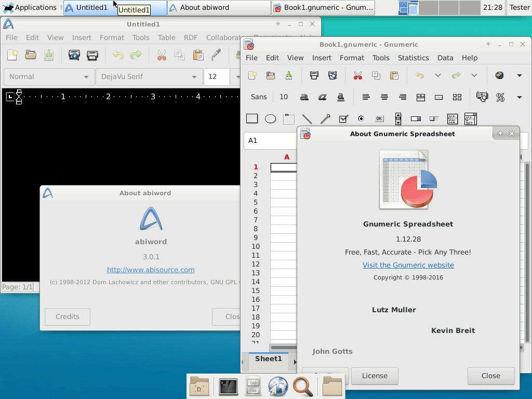Viewport: 532px width, 399px height.
Task: Undo icon in AbiWord toolbar
Action: coord(118,55)
